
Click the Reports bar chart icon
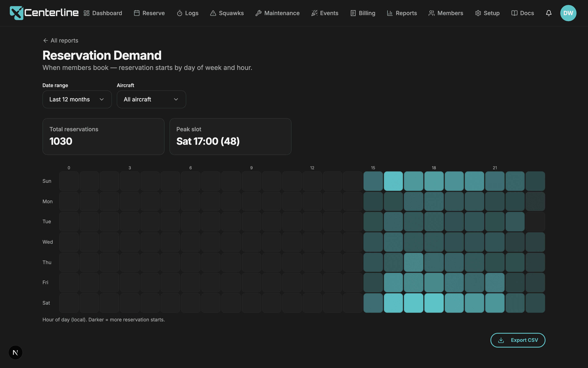tap(390, 13)
